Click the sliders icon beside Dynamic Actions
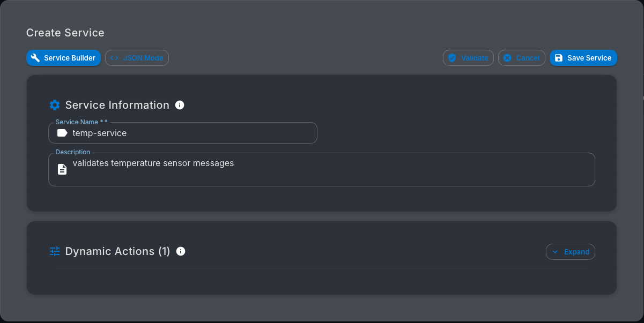The image size is (644, 323). click(54, 251)
